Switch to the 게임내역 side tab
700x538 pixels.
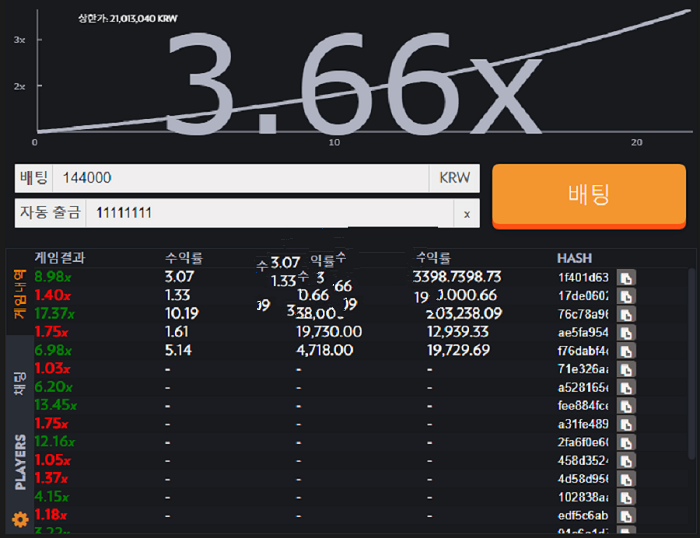pos(20,294)
